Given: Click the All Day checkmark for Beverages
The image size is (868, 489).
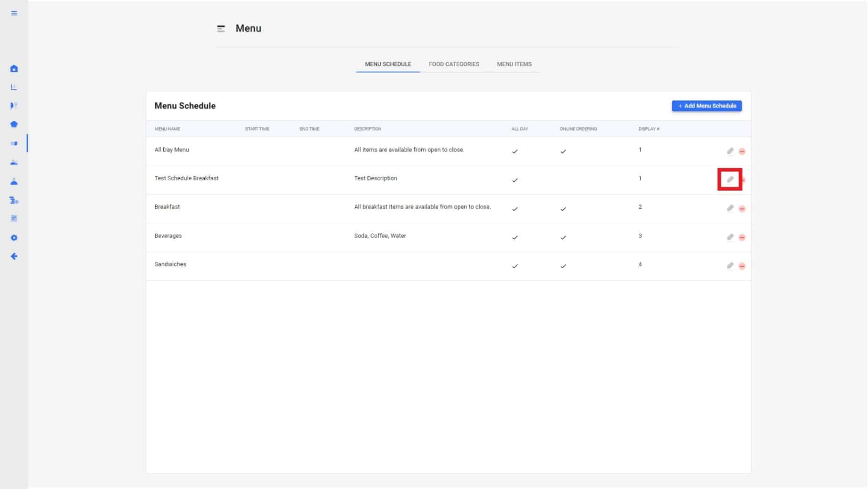Looking at the screenshot, I should [515, 238].
